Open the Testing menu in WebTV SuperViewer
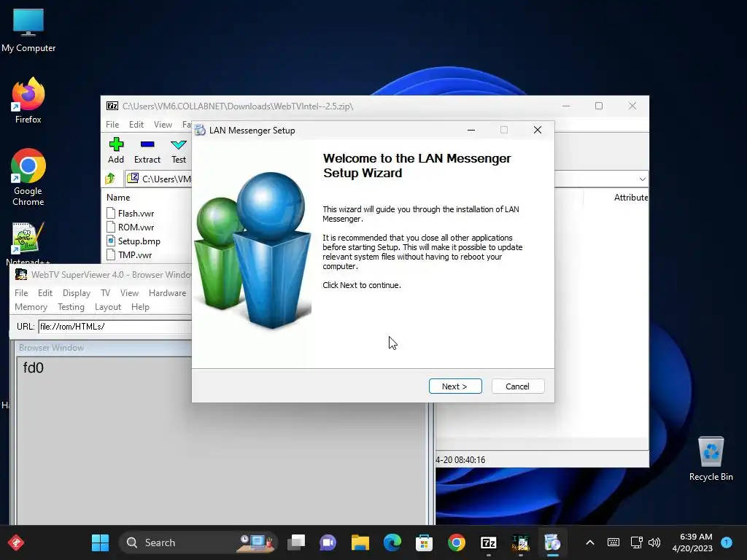 tap(71, 307)
